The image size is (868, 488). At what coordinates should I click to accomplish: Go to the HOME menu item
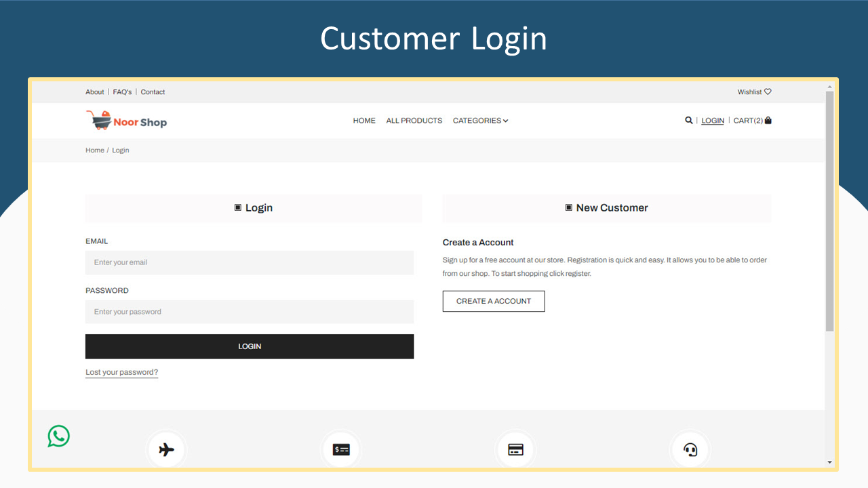pos(364,121)
